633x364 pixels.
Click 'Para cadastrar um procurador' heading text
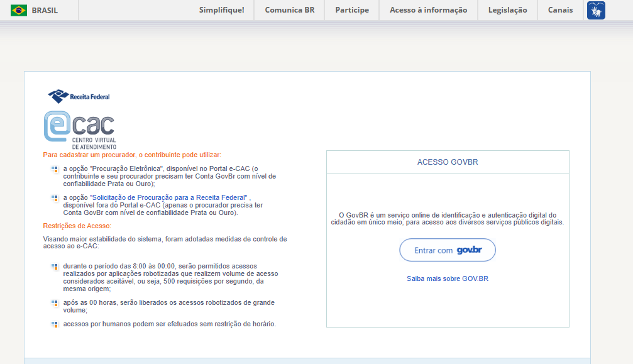[132, 155]
